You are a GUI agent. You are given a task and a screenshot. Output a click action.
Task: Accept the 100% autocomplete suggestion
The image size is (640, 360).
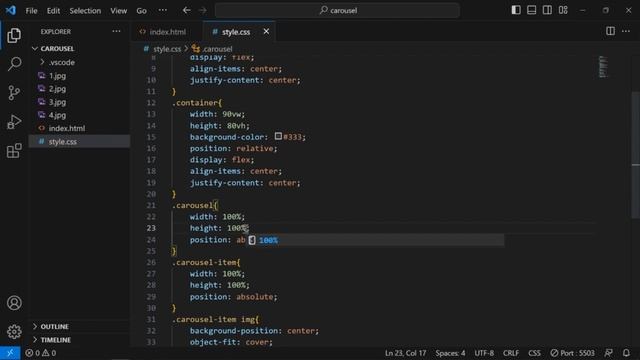[376, 240]
